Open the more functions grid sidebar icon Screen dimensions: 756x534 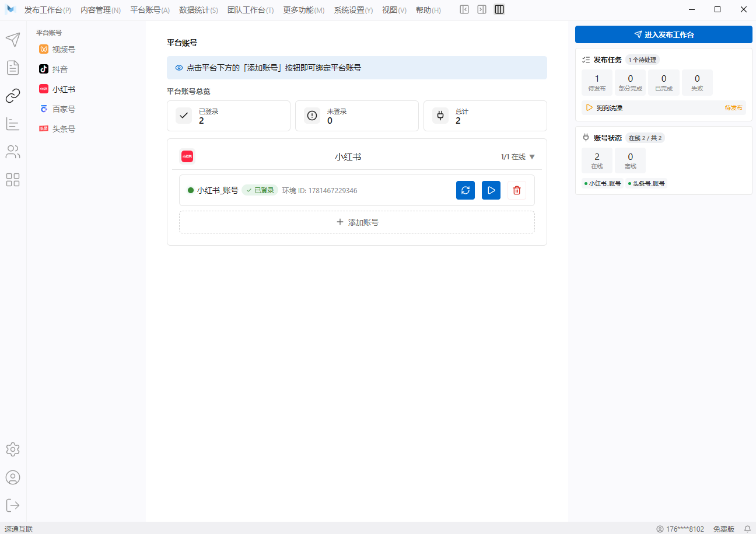coord(13,180)
